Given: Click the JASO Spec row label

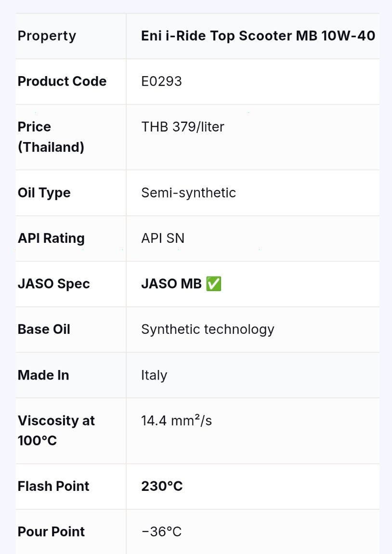Looking at the screenshot, I should [53, 284].
